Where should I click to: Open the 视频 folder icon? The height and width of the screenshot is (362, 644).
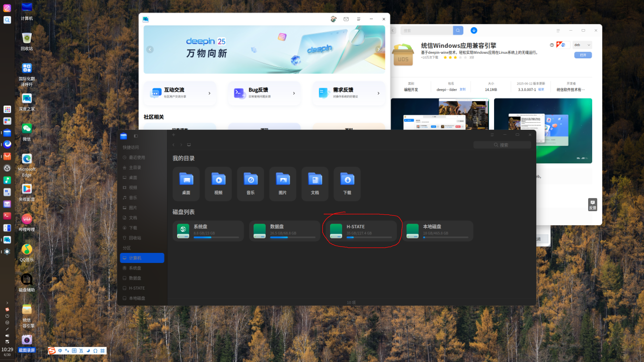pos(218,184)
